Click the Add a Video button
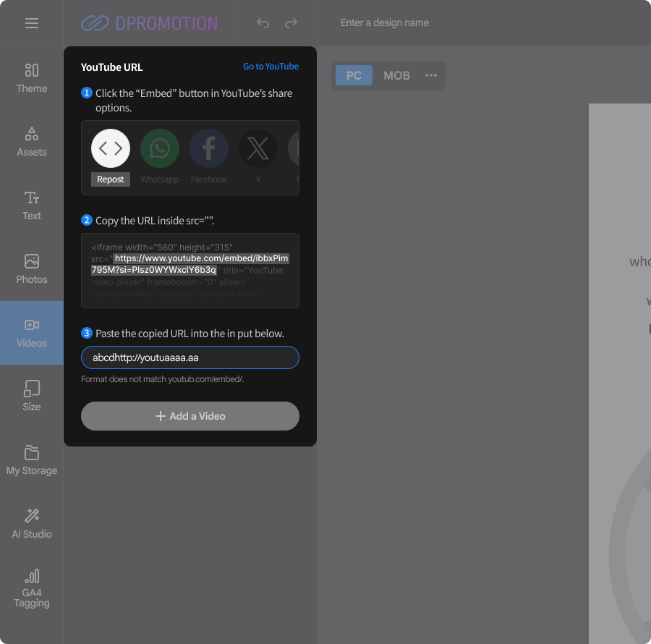This screenshot has width=651, height=644. pos(190,416)
